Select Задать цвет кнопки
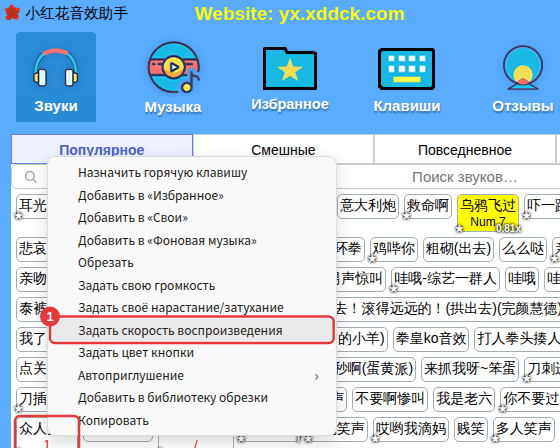This screenshot has height=448, width=560. [192, 353]
